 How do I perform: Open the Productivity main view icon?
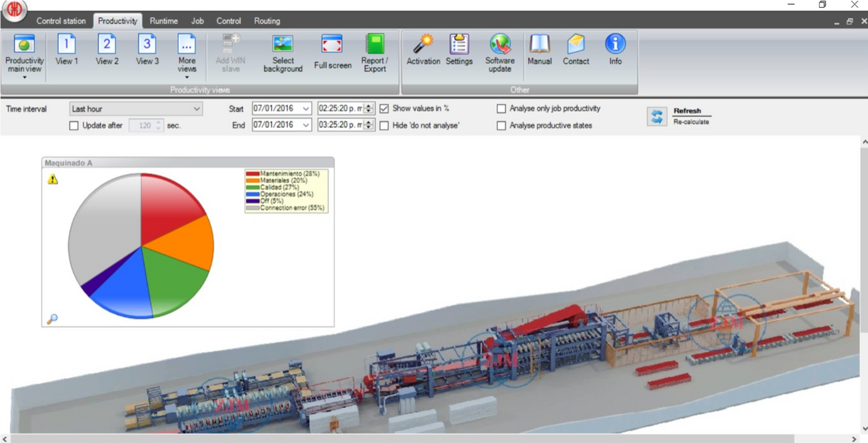24,45
